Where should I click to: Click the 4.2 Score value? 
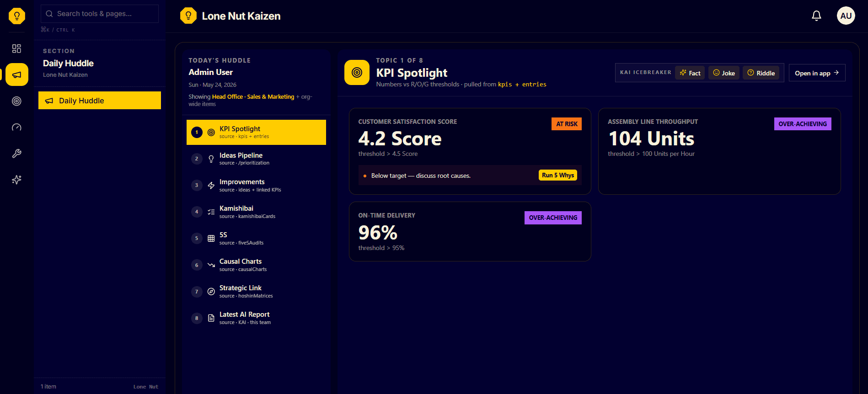click(x=400, y=138)
